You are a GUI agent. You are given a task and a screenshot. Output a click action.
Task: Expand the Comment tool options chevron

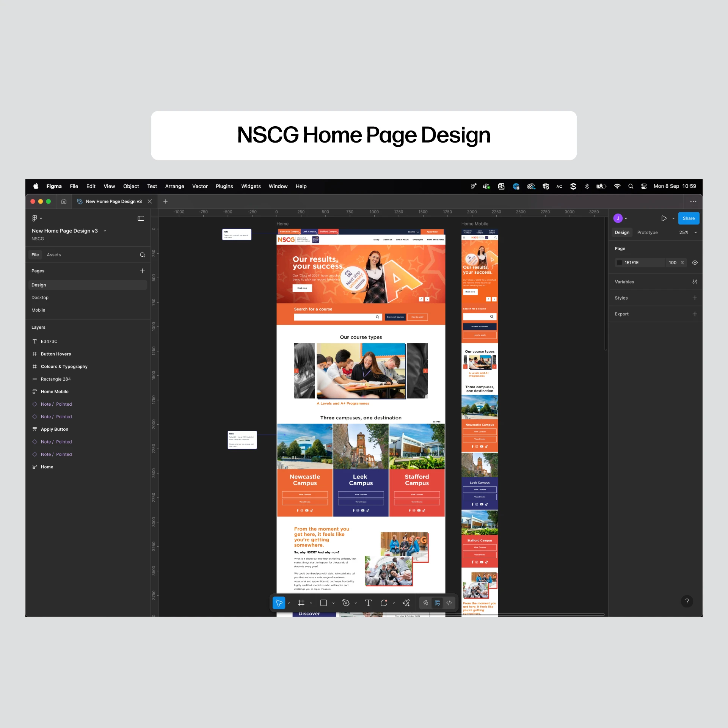[394, 603]
